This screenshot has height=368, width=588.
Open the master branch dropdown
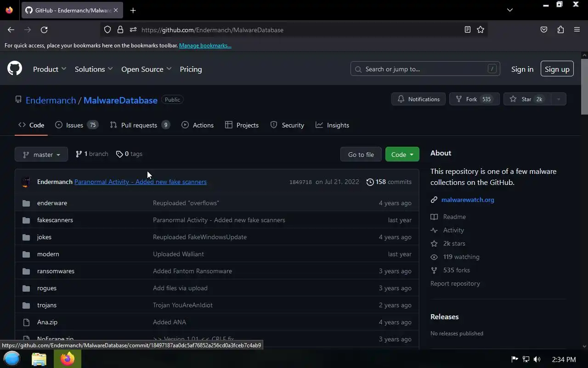point(41,155)
